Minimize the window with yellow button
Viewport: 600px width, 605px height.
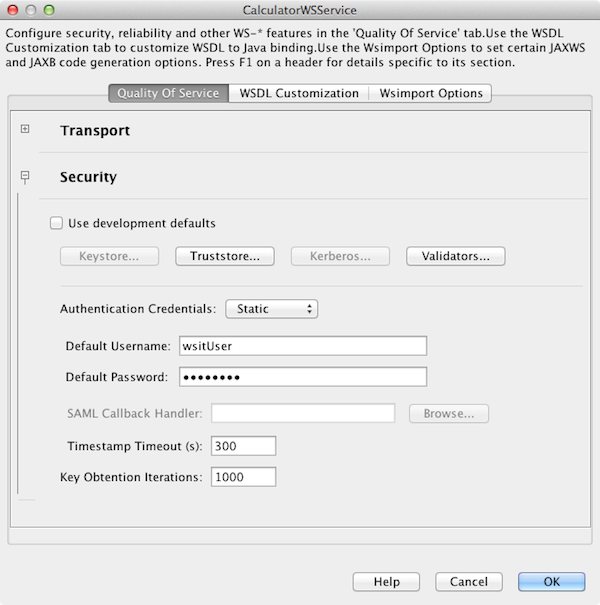click(x=30, y=10)
